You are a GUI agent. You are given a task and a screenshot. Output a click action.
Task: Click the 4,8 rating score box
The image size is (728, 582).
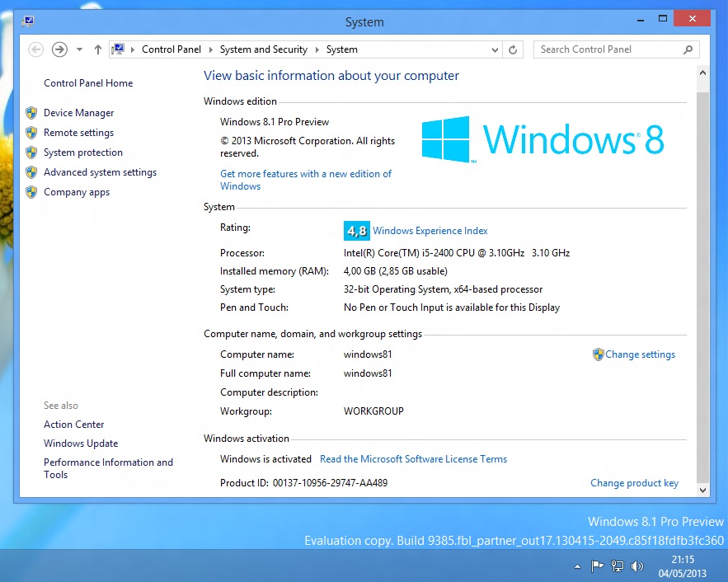coord(357,231)
